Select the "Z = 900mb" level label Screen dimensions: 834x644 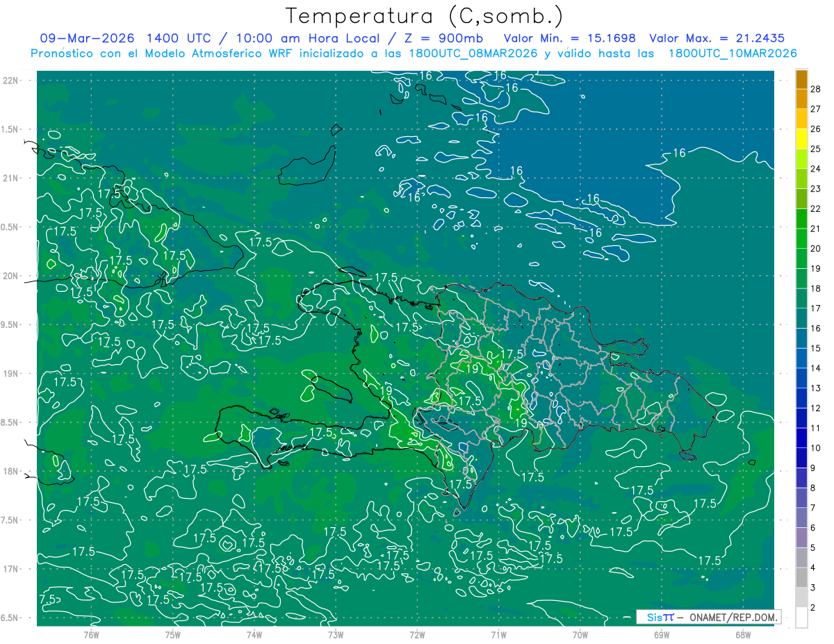(x=444, y=38)
